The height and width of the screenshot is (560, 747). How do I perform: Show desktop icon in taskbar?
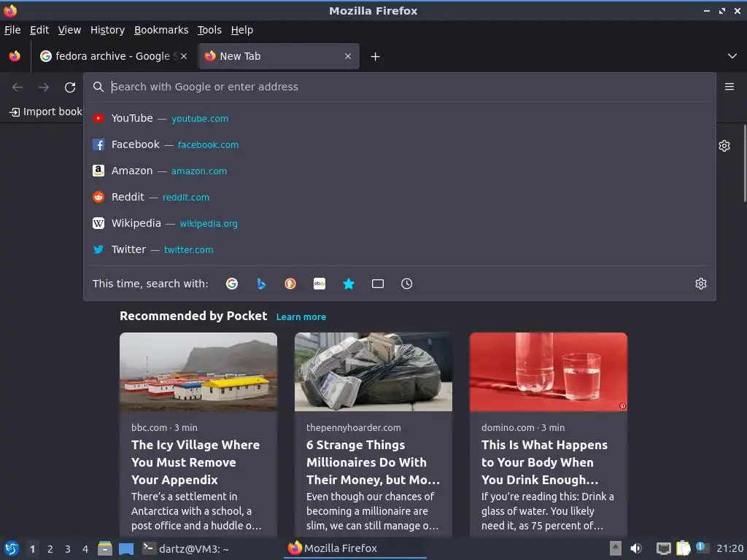click(126, 549)
